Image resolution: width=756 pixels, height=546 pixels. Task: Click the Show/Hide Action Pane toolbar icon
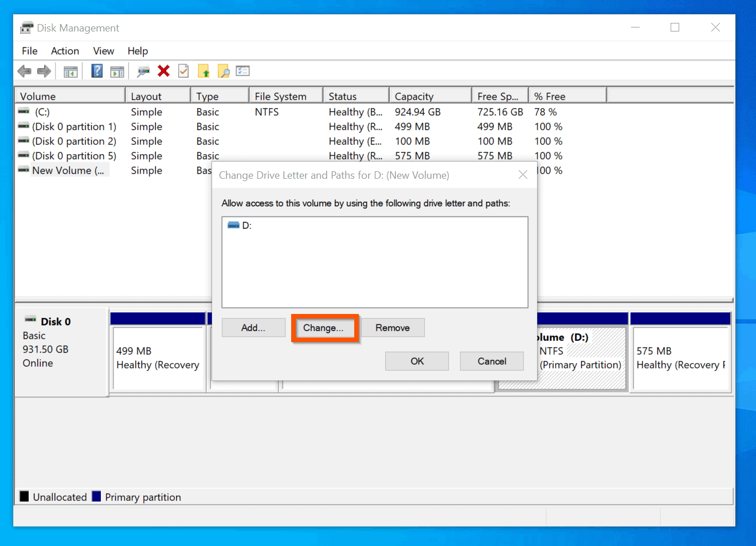pyautogui.click(x=117, y=70)
